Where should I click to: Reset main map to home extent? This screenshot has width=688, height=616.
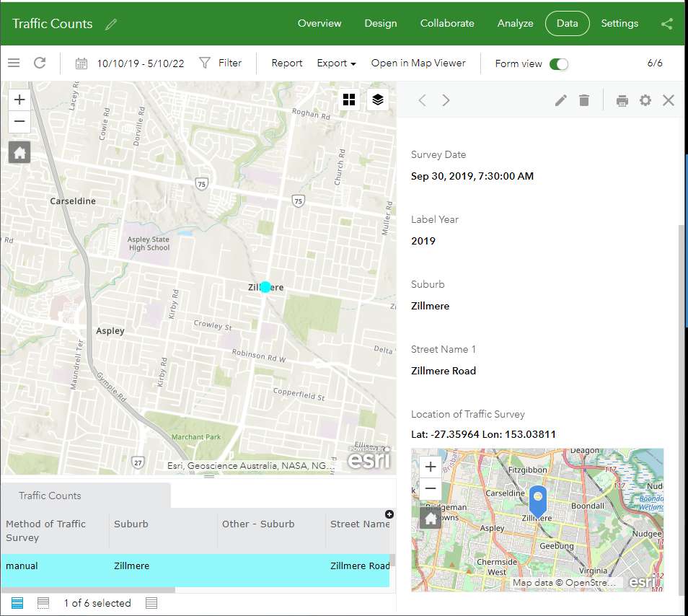19,152
